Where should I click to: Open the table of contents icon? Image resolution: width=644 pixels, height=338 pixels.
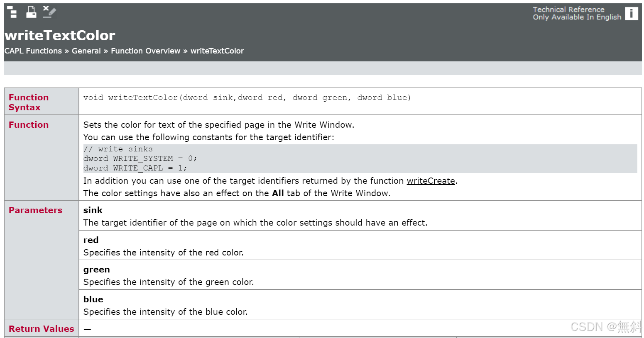pos(11,12)
